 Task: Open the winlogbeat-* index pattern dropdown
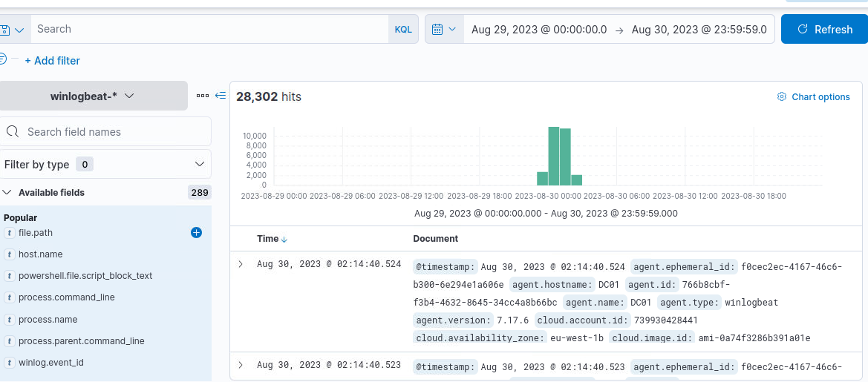[93, 96]
